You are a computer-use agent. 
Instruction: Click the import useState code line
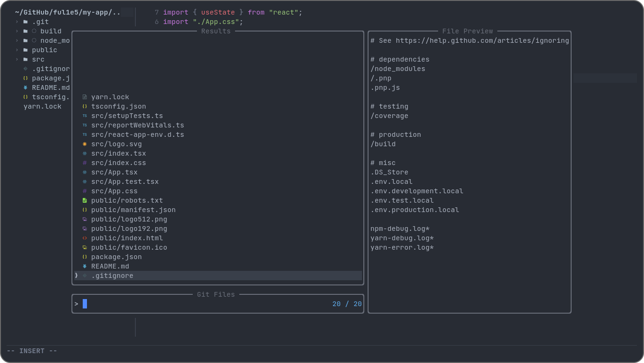(x=233, y=12)
